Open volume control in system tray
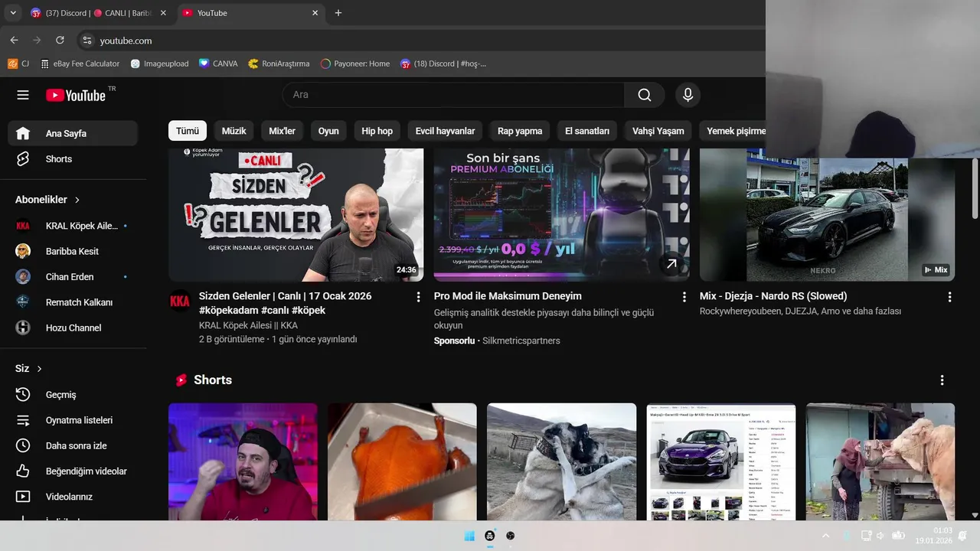This screenshot has height=551, width=980. (x=880, y=536)
